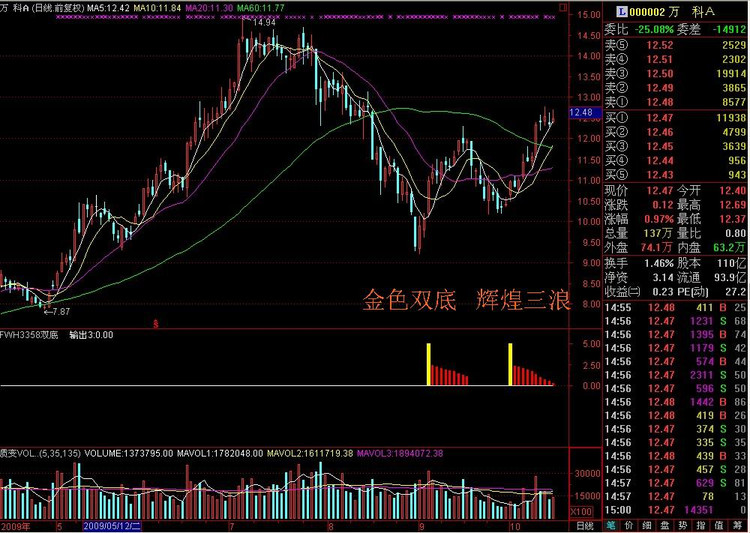750x533 pixels.
Task: Click the blue L icon beside 000002
Action: tap(622, 11)
